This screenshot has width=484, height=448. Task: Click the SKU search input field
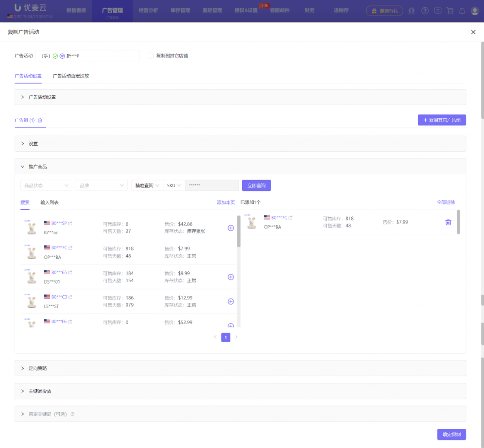pos(212,185)
